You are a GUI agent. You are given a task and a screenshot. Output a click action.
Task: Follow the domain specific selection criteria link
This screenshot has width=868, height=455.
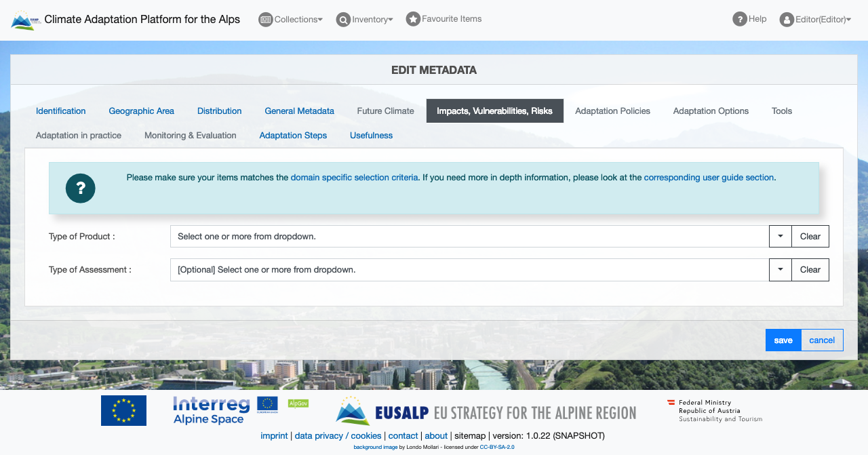pyautogui.click(x=354, y=178)
